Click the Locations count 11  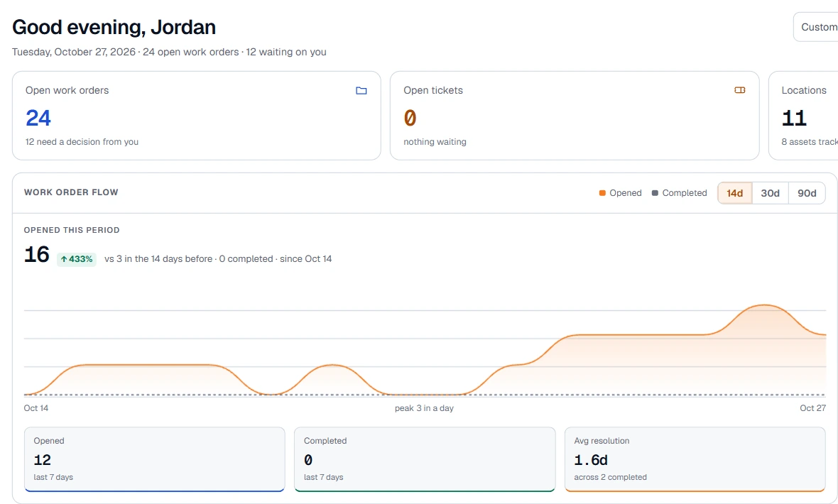pyautogui.click(x=794, y=118)
